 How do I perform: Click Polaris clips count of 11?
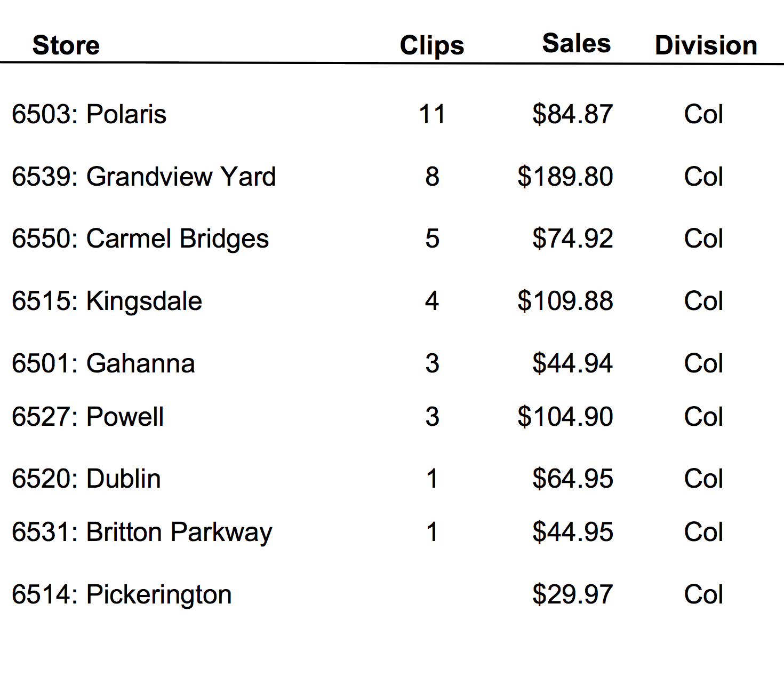pyautogui.click(x=432, y=114)
